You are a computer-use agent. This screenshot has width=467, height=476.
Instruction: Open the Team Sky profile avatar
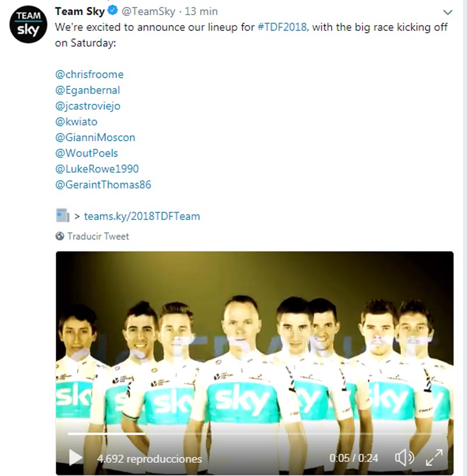[28, 24]
